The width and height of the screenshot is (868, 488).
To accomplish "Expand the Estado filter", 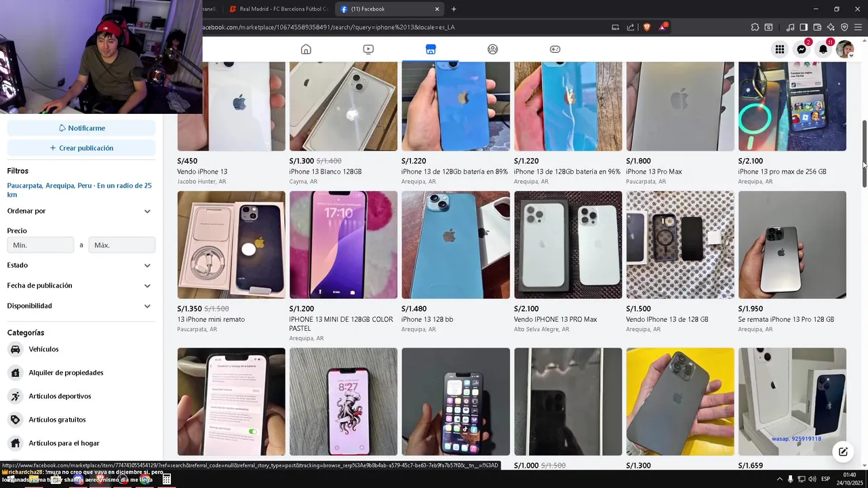I will [x=79, y=265].
